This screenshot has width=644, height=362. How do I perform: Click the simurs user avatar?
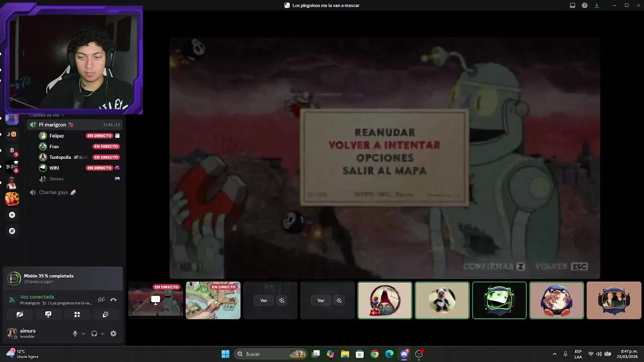click(12, 333)
